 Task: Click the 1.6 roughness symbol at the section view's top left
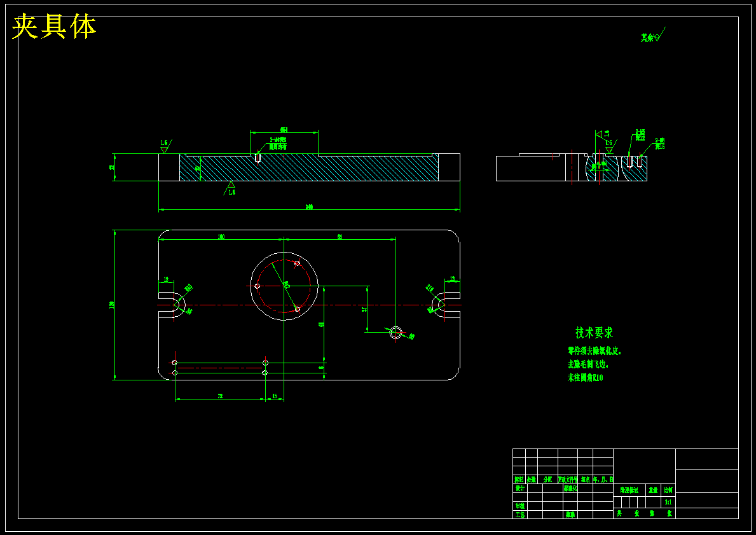pos(165,146)
